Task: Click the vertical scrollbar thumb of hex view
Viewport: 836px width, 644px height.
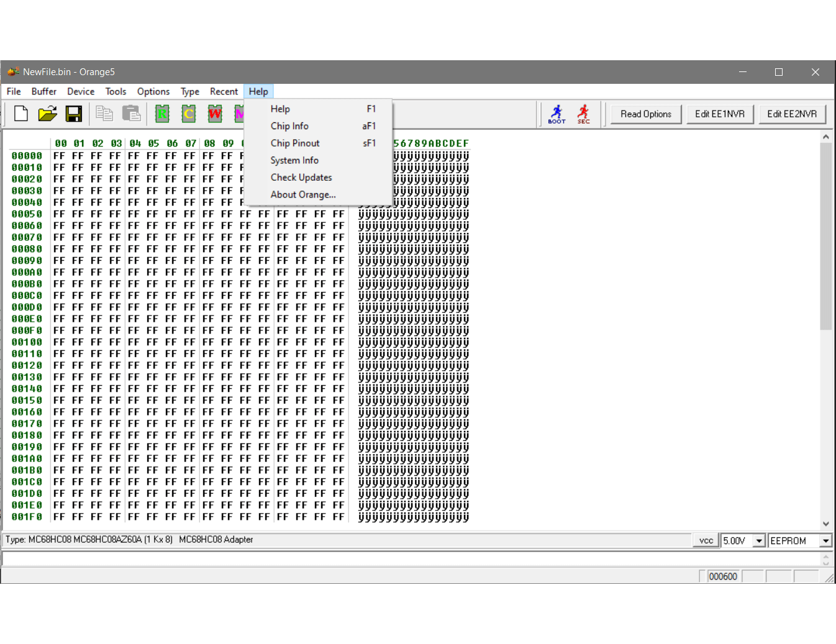Action: pos(825,237)
